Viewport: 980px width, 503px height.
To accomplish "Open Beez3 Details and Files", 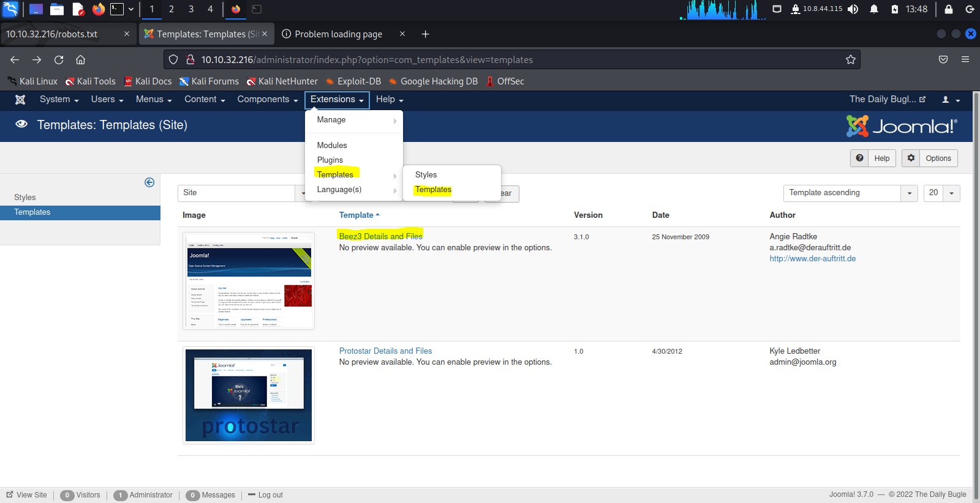I will [x=381, y=236].
